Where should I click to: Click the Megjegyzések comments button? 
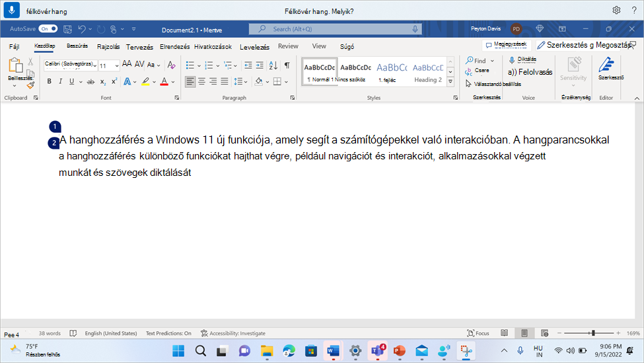507,44
